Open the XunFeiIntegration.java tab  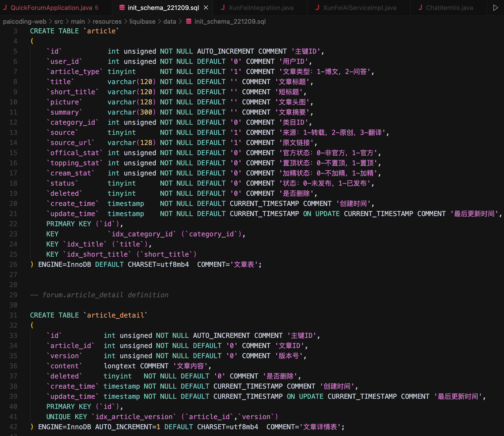click(261, 8)
